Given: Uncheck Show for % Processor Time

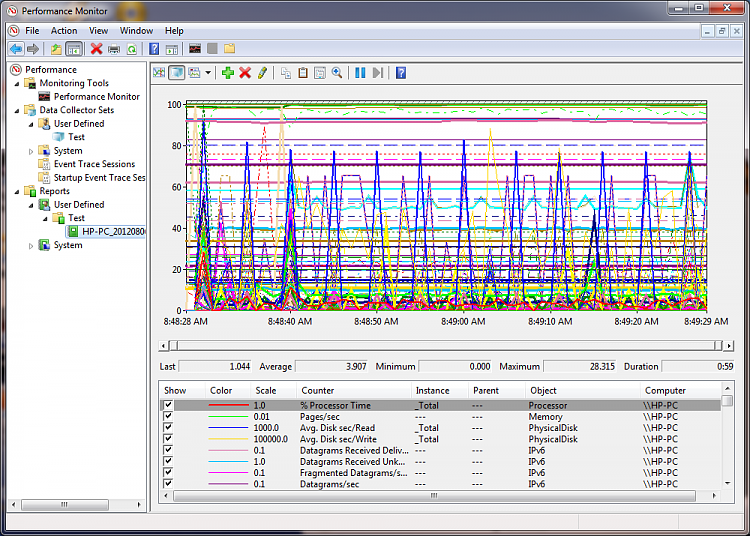Looking at the screenshot, I should [168, 405].
